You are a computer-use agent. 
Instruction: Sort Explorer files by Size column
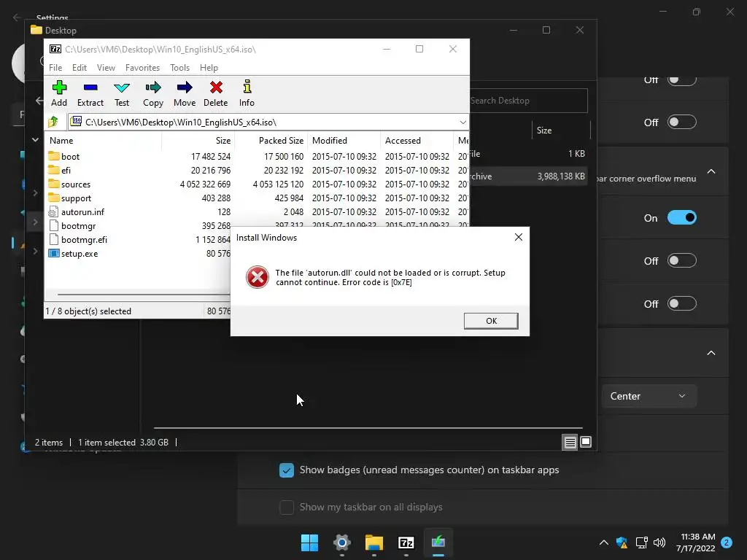point(561,130)
